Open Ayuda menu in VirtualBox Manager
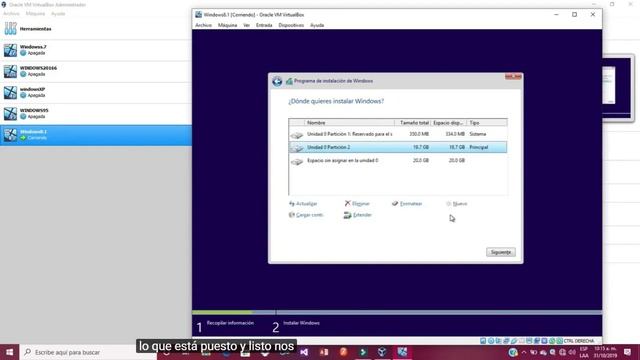The image size is (640, 360). [x=58, y=13]
